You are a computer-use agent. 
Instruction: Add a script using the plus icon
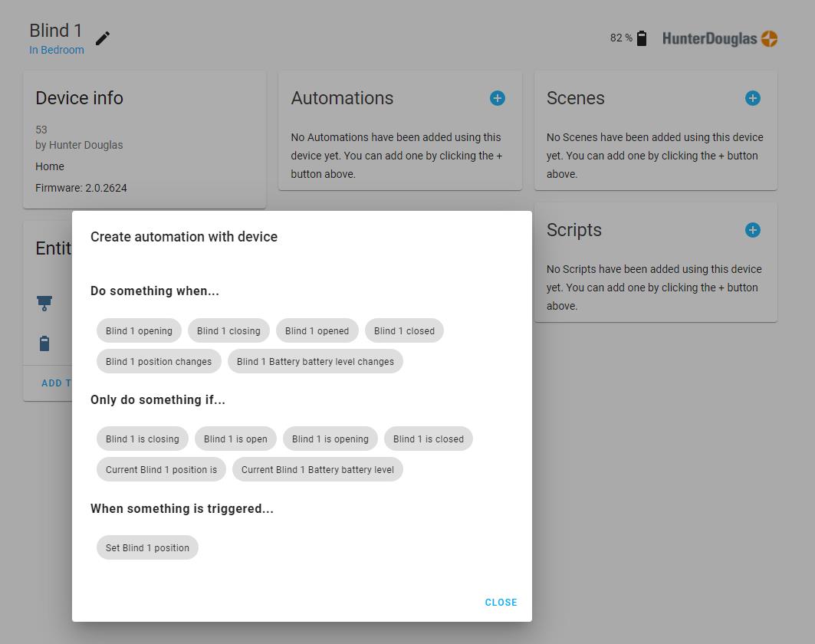pyautogui.click(x=753, y=230)
